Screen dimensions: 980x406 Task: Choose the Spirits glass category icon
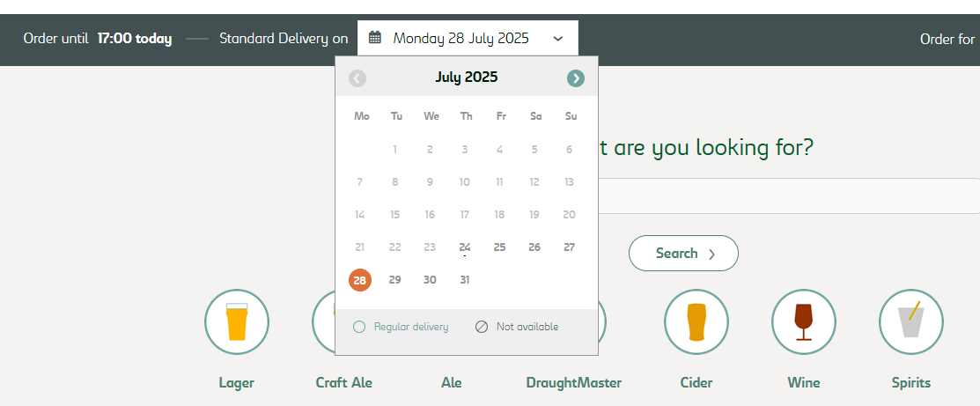pos(910,321)
